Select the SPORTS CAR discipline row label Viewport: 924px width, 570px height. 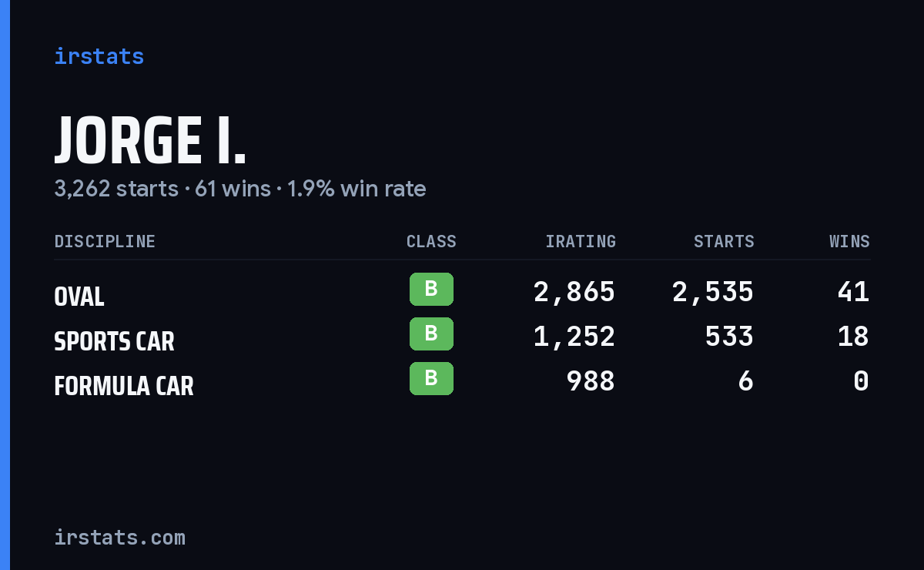click(114, 341)
